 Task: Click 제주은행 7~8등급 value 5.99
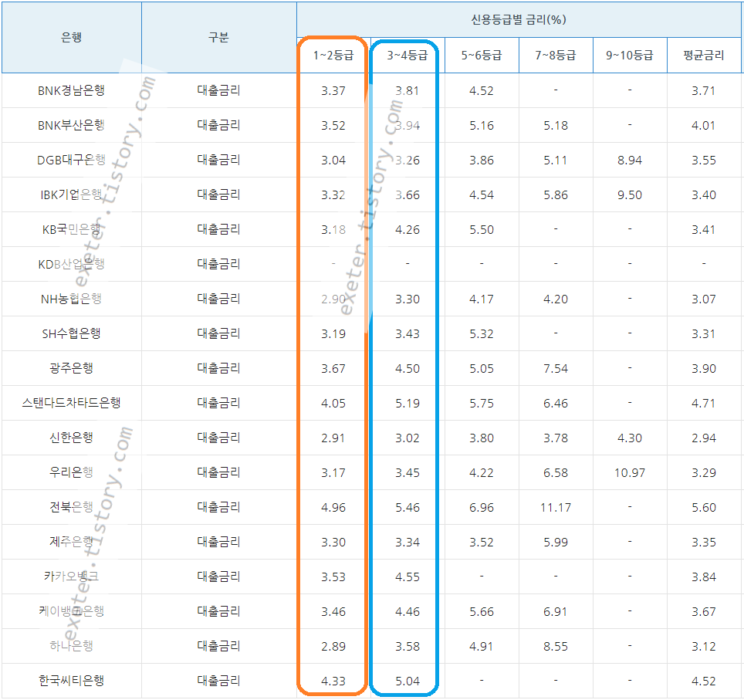(555, 542)
